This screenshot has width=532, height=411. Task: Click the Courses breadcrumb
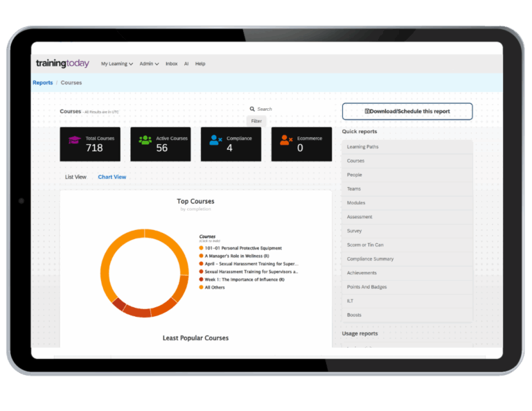coord(71,82)
